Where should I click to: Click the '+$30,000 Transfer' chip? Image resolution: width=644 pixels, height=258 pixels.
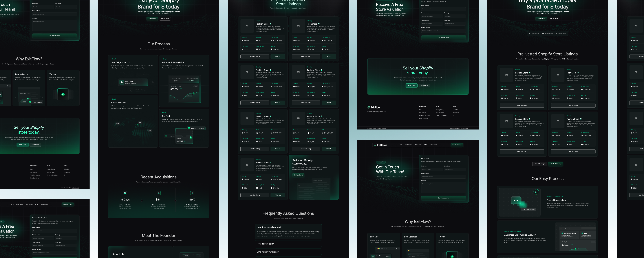196,128
